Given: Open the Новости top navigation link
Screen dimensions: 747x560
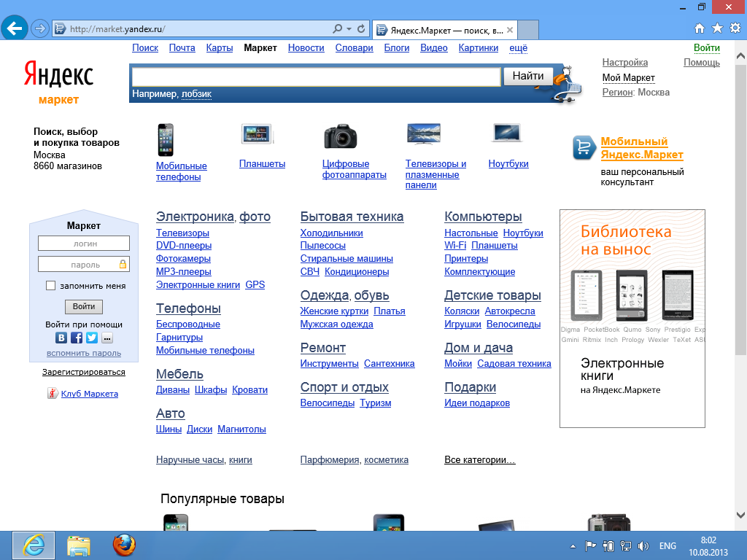Looking at the screenshot, I should [x=306, y=47].
